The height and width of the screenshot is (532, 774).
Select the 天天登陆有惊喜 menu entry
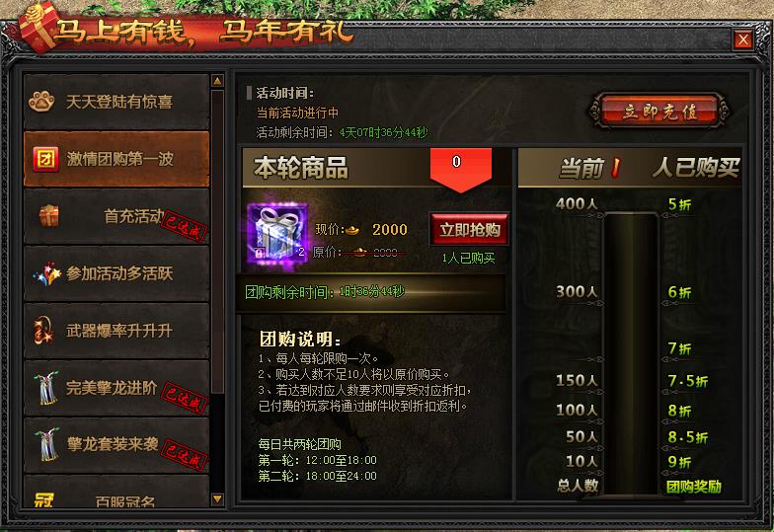click(x=116, y=102)
